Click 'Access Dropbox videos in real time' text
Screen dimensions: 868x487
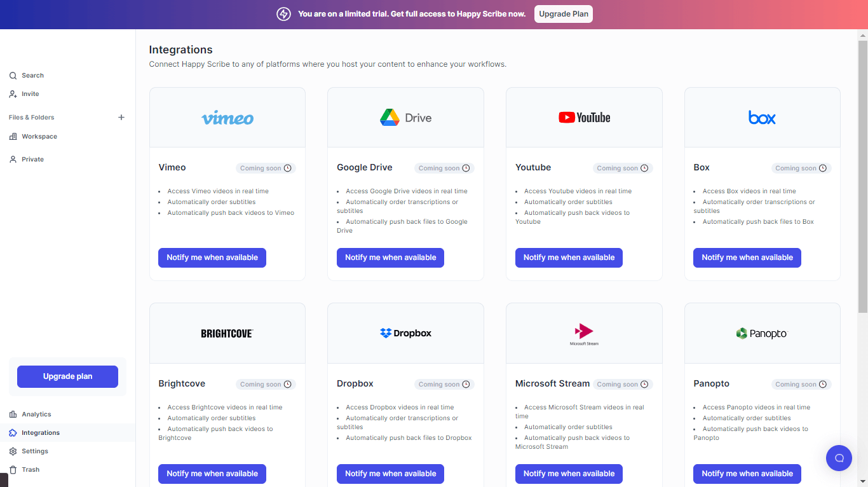pos(400,408)
